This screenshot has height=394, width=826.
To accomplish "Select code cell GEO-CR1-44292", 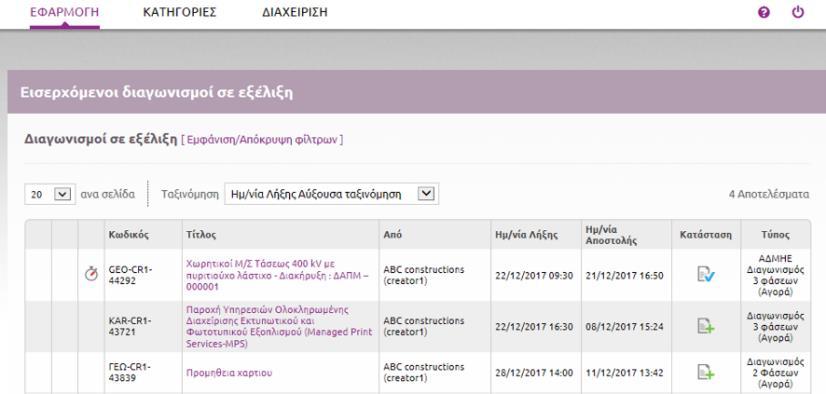I will click(130, 275).
